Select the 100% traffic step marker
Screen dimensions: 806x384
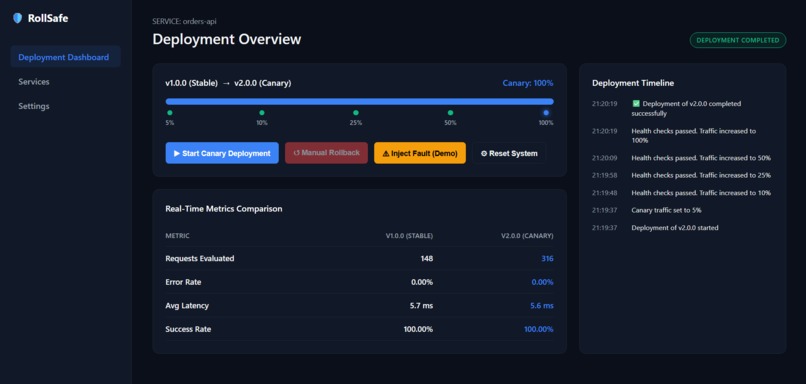(x=546, y=113)
